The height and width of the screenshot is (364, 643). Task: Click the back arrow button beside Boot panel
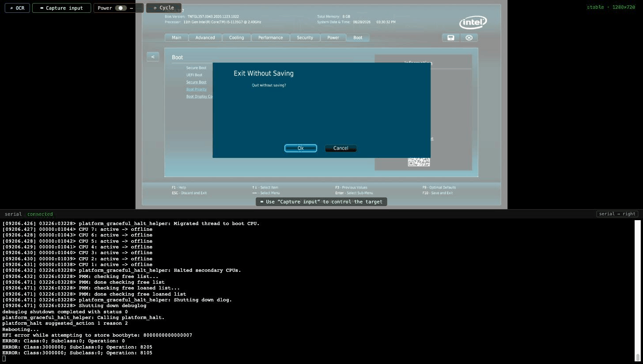point(153,56)
